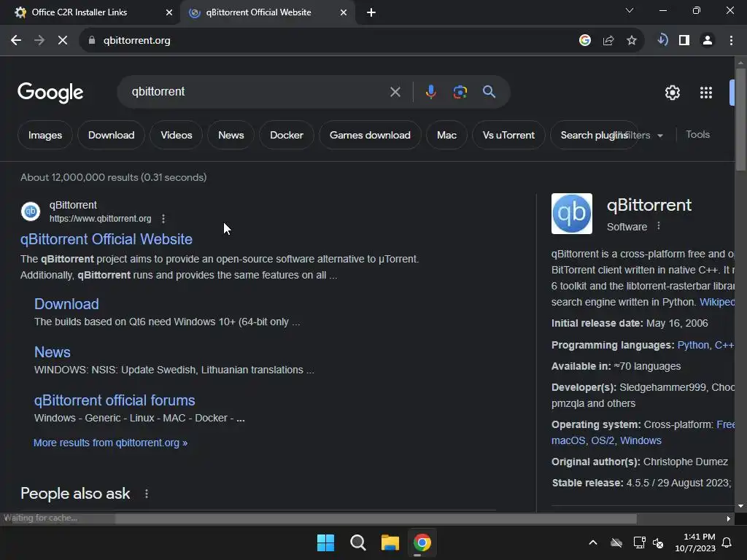Click the vertical page scrollbar
Image resolution: width=747 pixels, height=560 pixels.
pos(740,119)
